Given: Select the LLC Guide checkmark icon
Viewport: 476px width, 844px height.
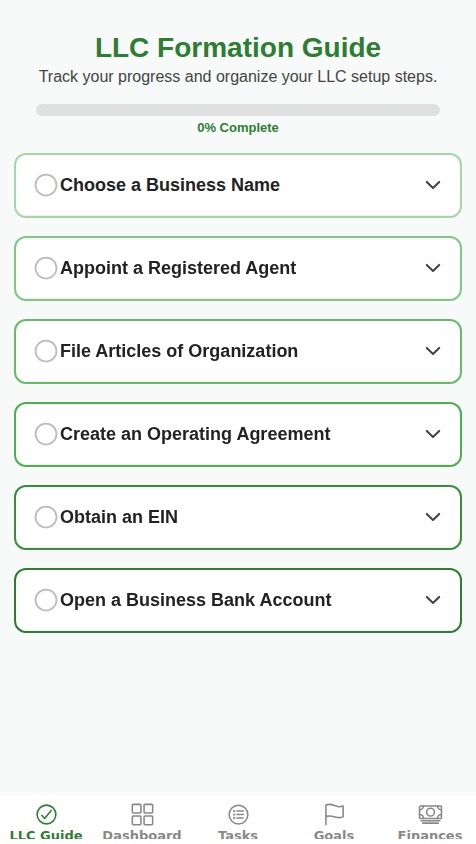Looking at the screenshot, I should click(x=46, y=814).
